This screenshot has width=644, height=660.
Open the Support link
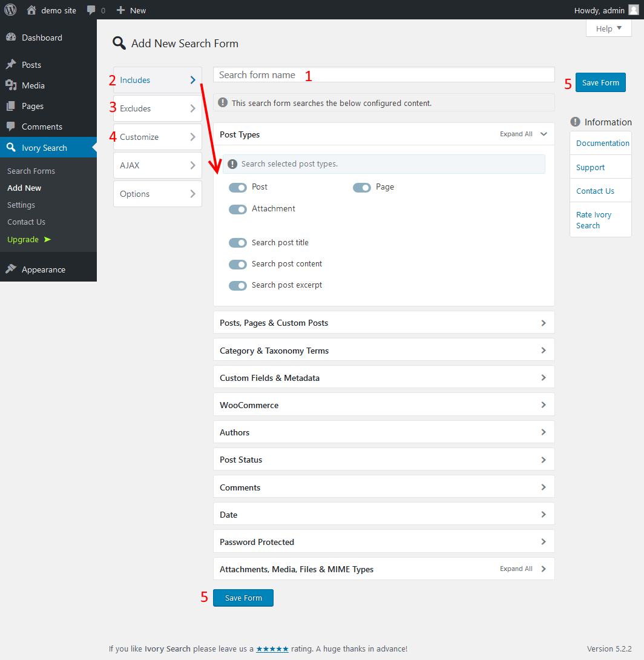(590, 168)
